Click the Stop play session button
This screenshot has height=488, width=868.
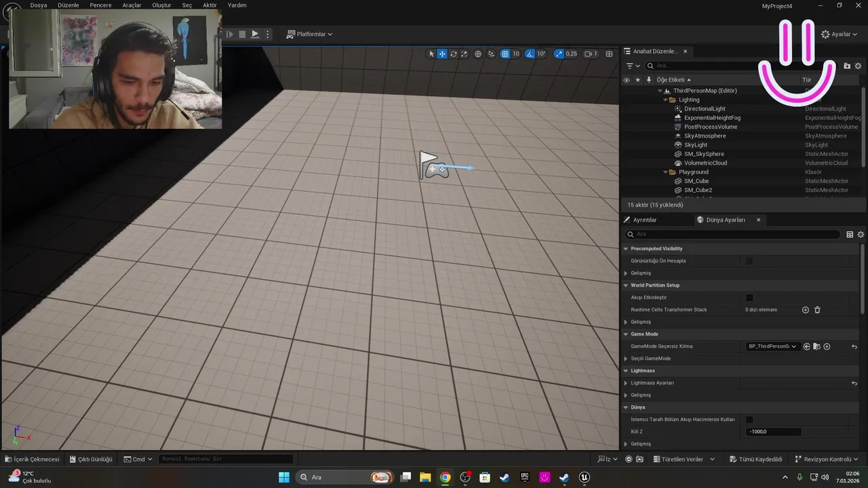click(242, 34)
